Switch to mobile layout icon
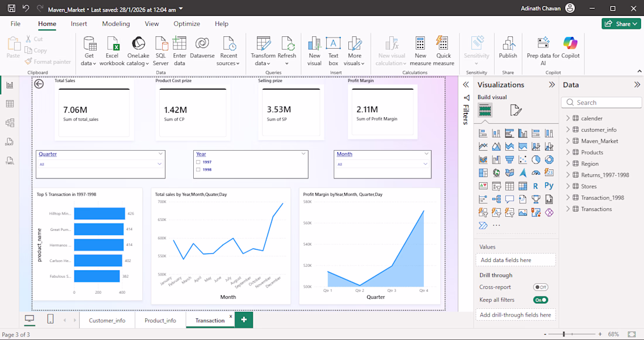 50,319
